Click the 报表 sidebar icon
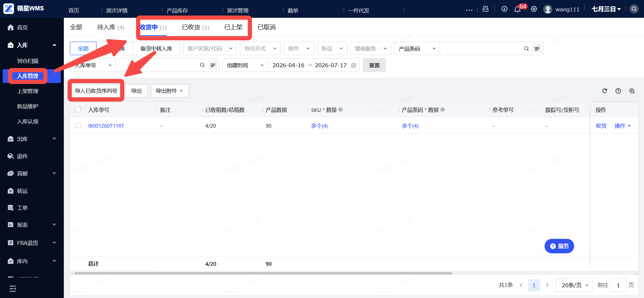644x298 pixels. [x=11, y=225]
